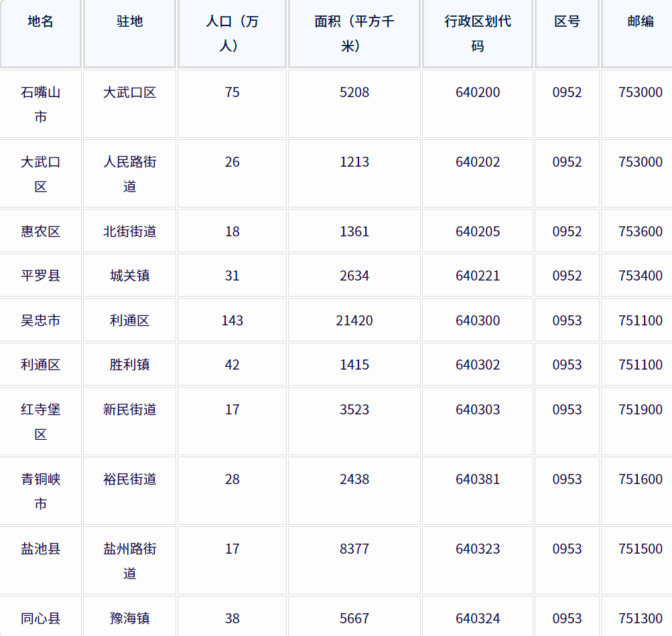672x636 pixels.
Task: Click the 人民路街道 cell
Action: pos(129,174)
